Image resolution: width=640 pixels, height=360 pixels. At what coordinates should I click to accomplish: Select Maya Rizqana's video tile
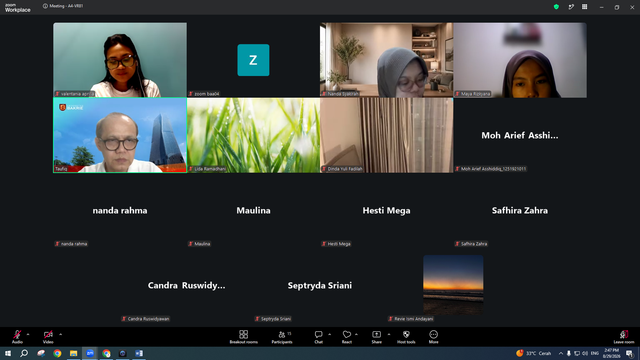tap(520, 60)
